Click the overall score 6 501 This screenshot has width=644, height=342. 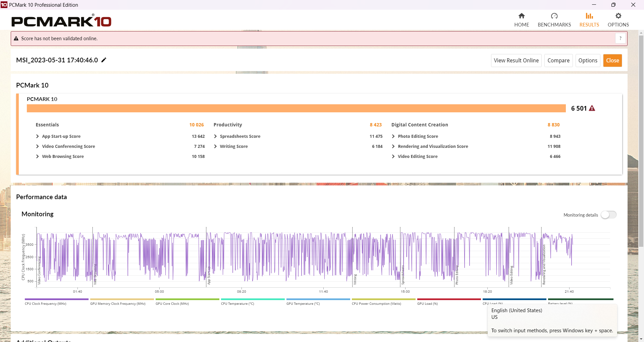579,108
